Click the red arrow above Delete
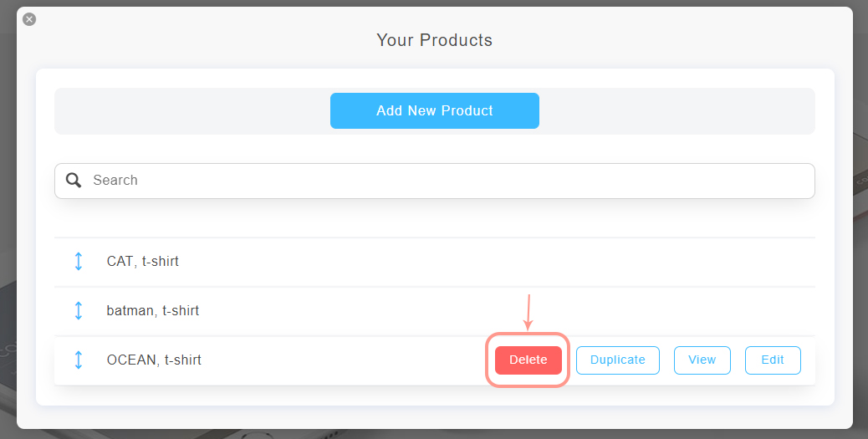The height and width of the screenshot is (439, 868). (x=528, y=313)
